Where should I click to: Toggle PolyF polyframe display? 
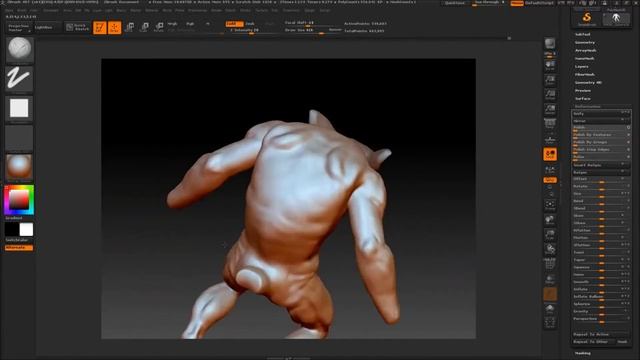(x=550, y=264)
